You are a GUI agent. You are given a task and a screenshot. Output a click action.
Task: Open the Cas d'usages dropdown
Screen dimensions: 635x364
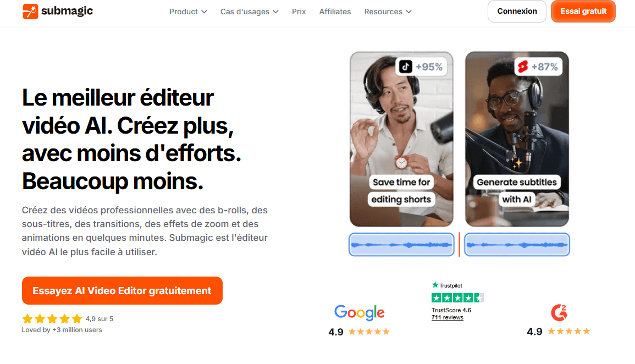[x=250, y=12]
